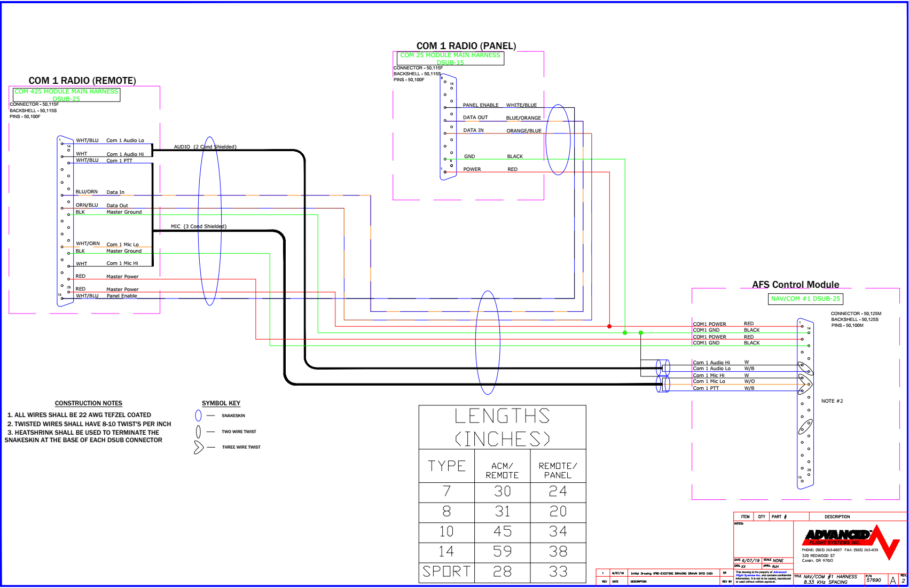Image resolution: width=909 pixels, height=588 pixels.
Task: Select the SPORT row label in the lengths table
Action: pos(447,571)
